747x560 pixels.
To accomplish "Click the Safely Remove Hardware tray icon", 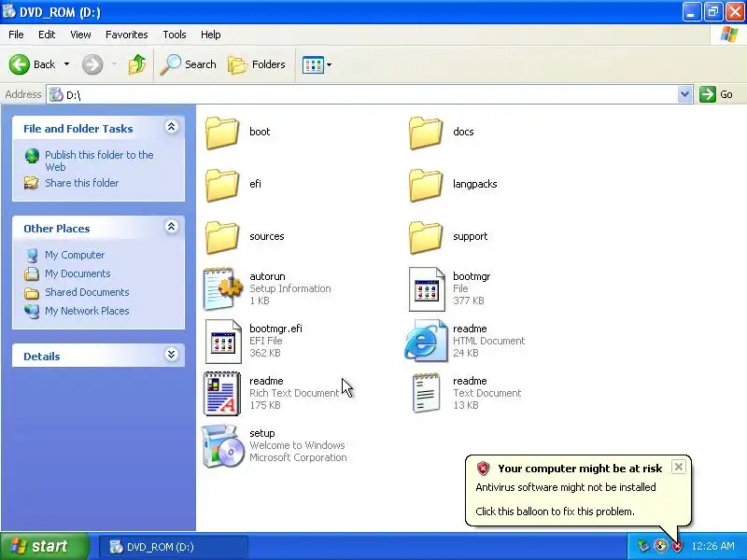I will (643, 546).
